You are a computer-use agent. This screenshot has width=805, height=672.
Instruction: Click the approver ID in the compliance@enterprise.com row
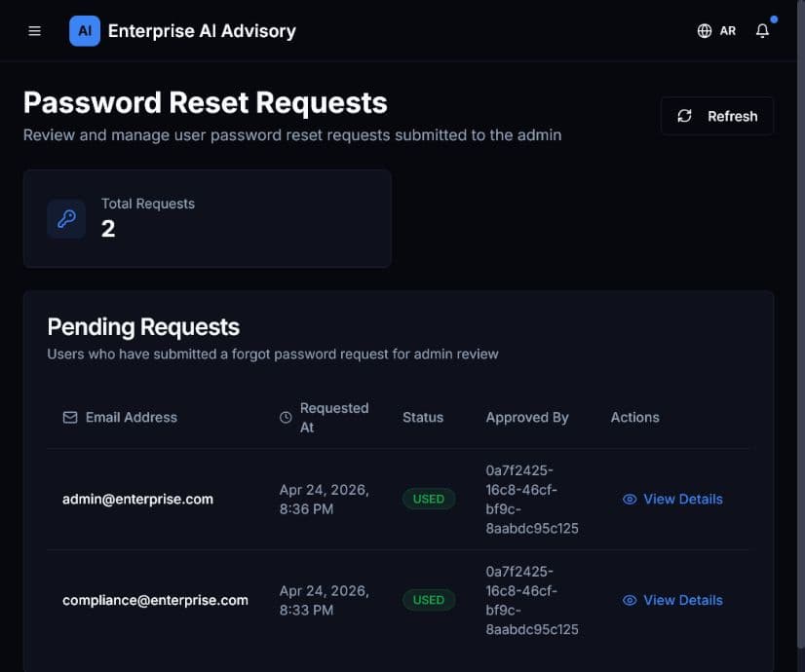pyautogui.click(x=532, y=600)
